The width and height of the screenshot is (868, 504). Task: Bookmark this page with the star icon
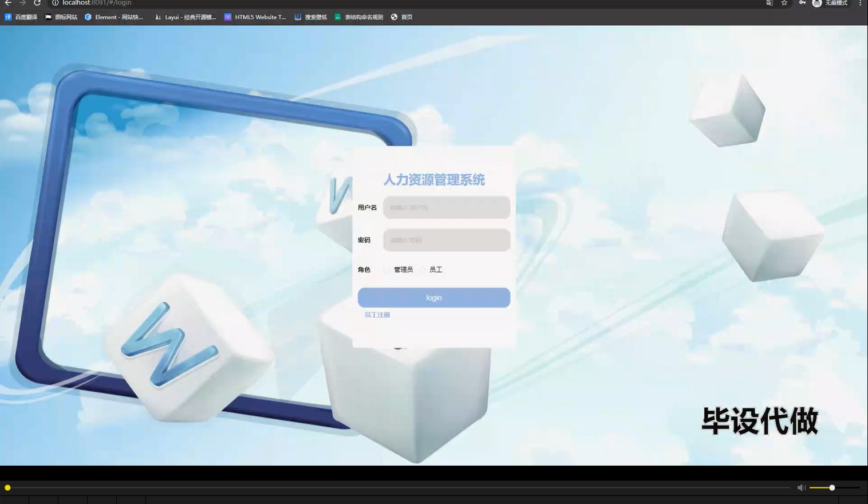point(784,3)
